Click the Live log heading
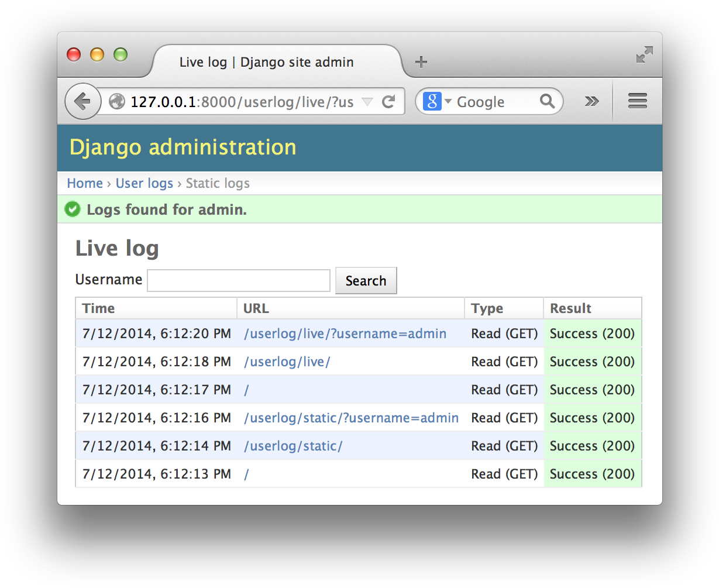 click(x=117, y=248)
